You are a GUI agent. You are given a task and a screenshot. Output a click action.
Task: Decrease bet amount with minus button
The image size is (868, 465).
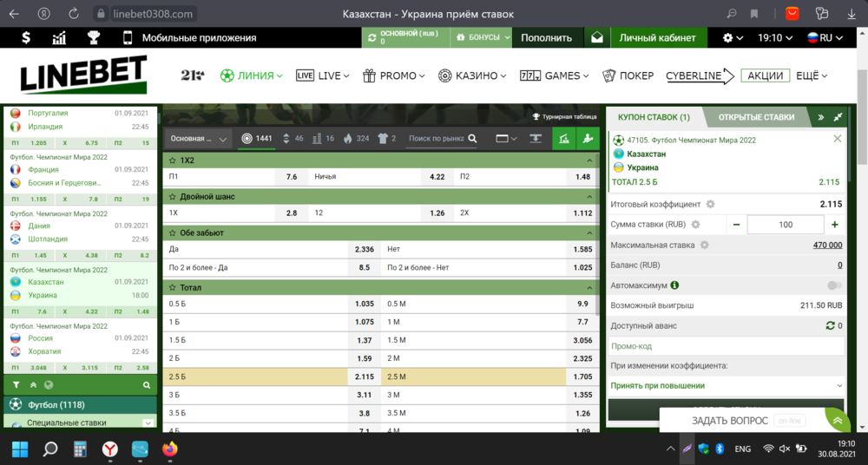coord(736,224)
